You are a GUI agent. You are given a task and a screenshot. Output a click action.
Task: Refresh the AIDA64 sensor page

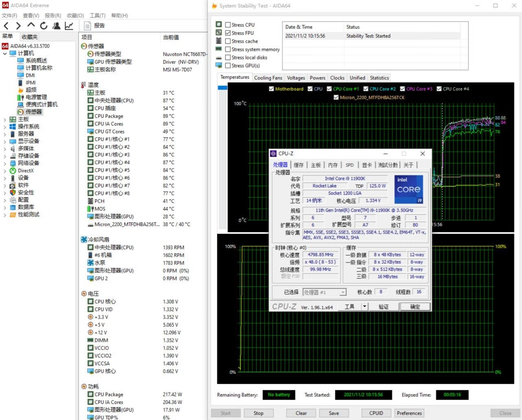coord(44,26)
